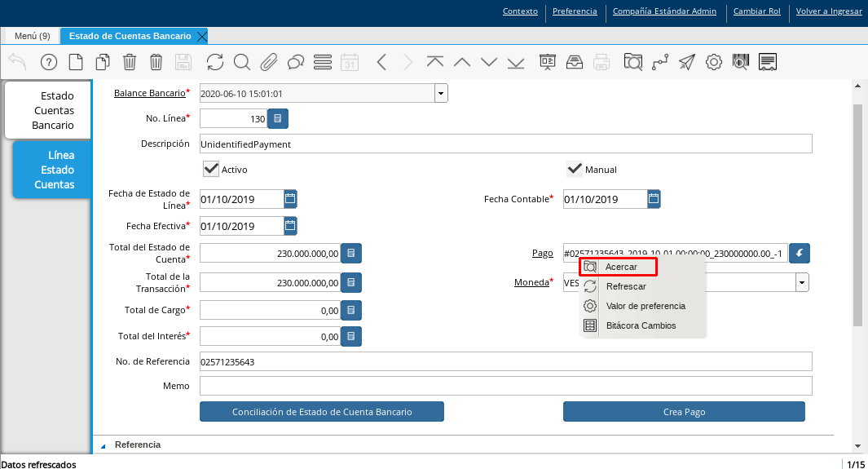Go to the first record arrow icon
Viewport: 868px width, 469px height.
point(435,62)
